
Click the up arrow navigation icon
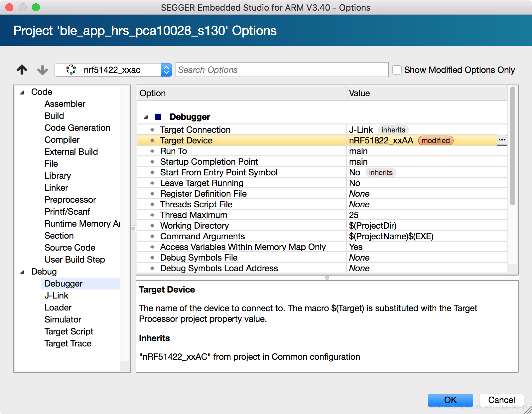click(x=22, y=70)
